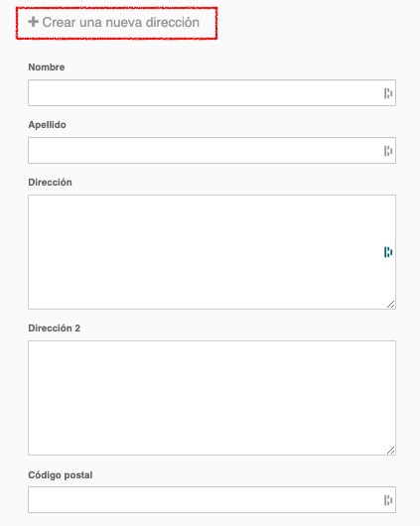Focus the Código postal input
Screen dimensions: 420x526
tap(211, 499)
